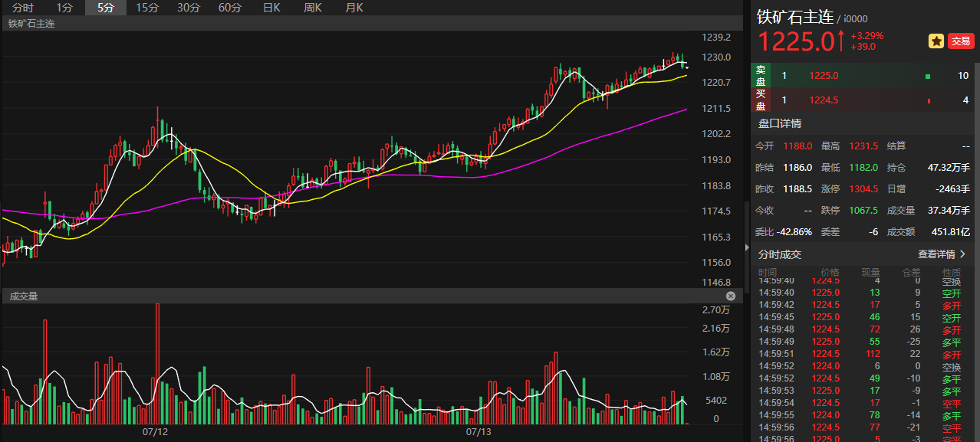Click the 铁矿石主连 chart title label
This screenshot has width=980, height=442.
tap(31, 24)
